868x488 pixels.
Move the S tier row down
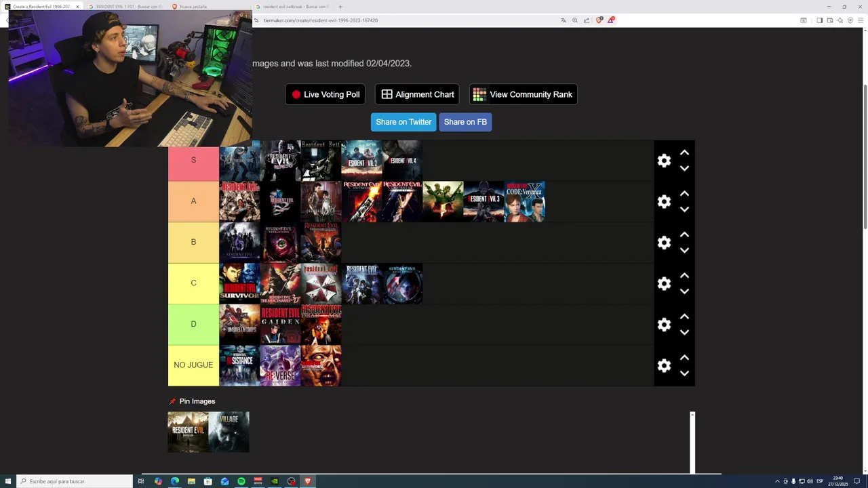pyautogui.click(x=684, y=168)
